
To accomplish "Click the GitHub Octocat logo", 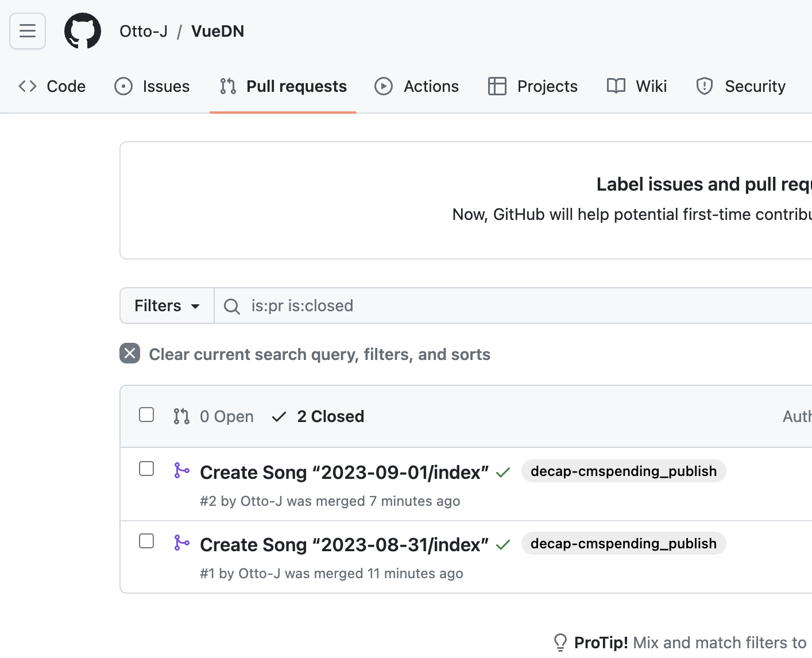I will pyautogui.click(x=83, y=31).
